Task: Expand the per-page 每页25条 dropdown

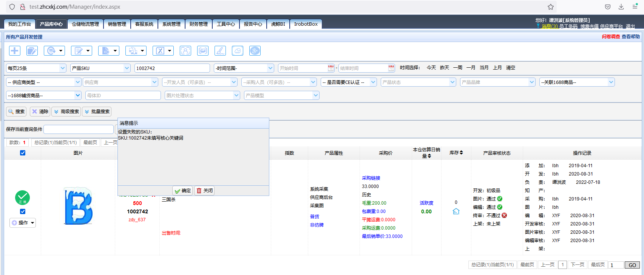Action: [36, 68]
